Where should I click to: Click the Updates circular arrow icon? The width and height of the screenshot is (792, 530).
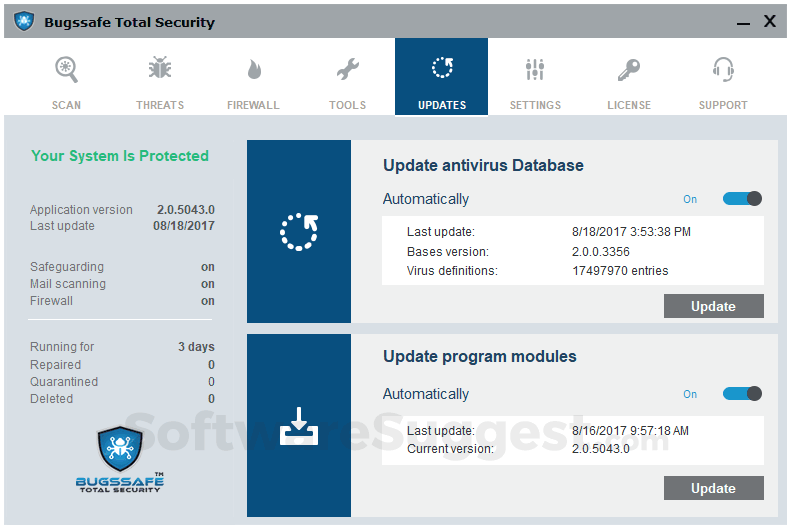pos(442,69)
